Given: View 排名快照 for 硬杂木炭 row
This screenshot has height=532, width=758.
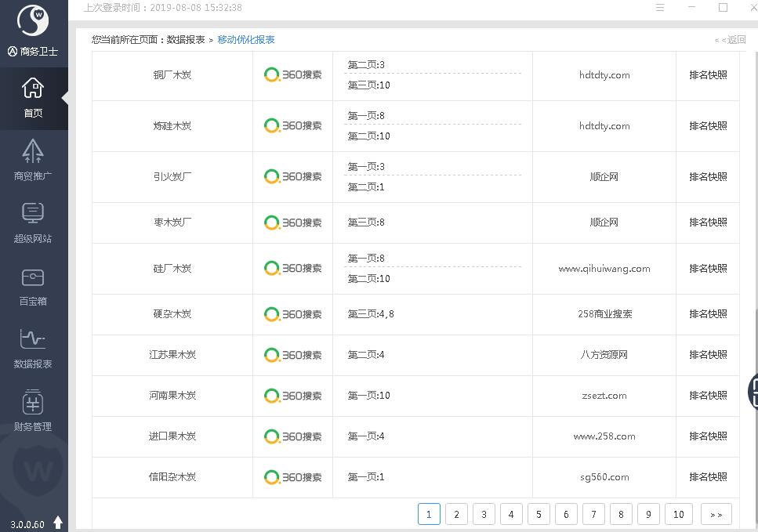Looking at the screenshot, I should [x=708, y=314].
